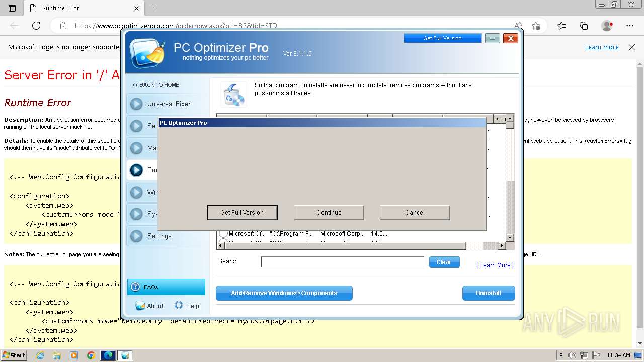Open a new Edge tab
This screenshot has width=644, height=362.
(153, 8)
